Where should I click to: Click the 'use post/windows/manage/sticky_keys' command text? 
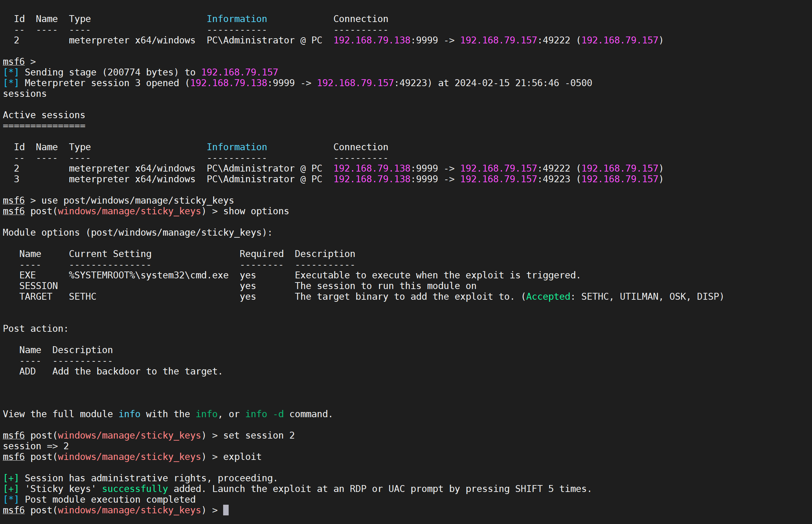point(137,201)
